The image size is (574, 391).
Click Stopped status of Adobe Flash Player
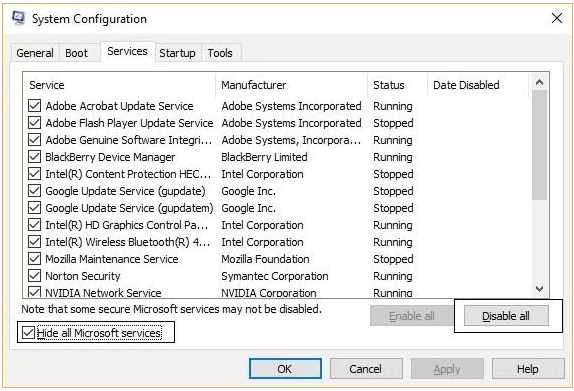click(x=393, y=123)
